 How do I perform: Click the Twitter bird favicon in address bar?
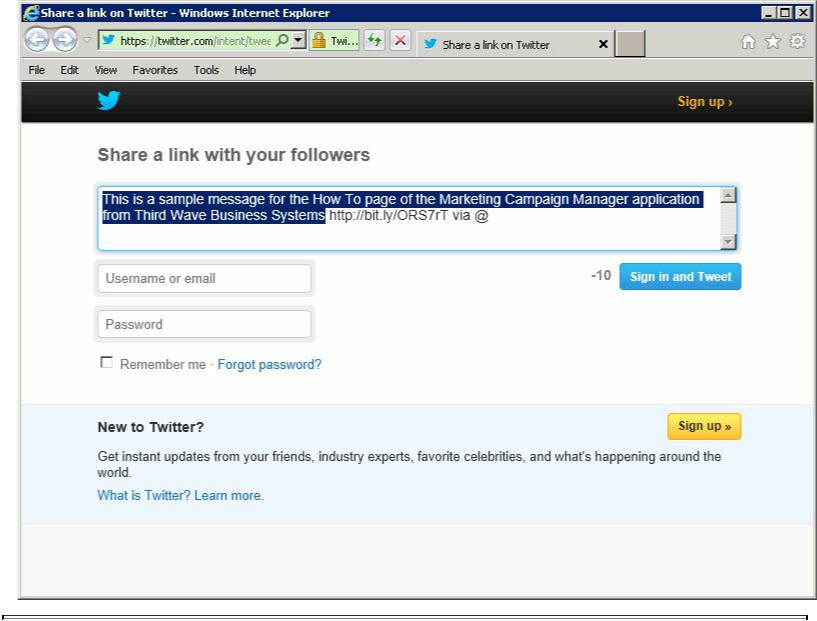click(108, 40)
